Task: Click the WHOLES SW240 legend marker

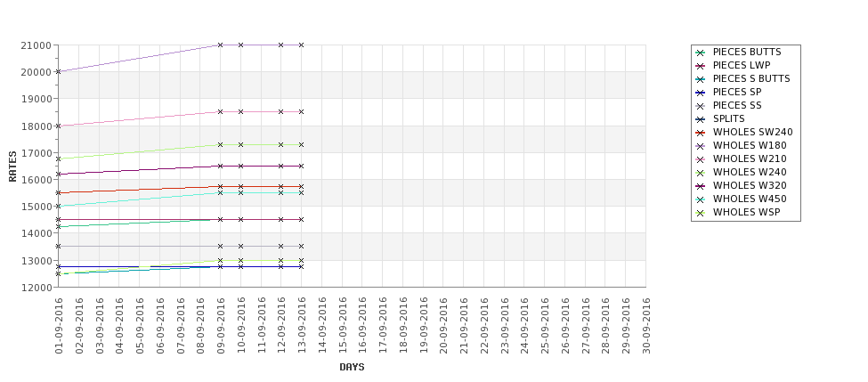Action: click(701, 133)
